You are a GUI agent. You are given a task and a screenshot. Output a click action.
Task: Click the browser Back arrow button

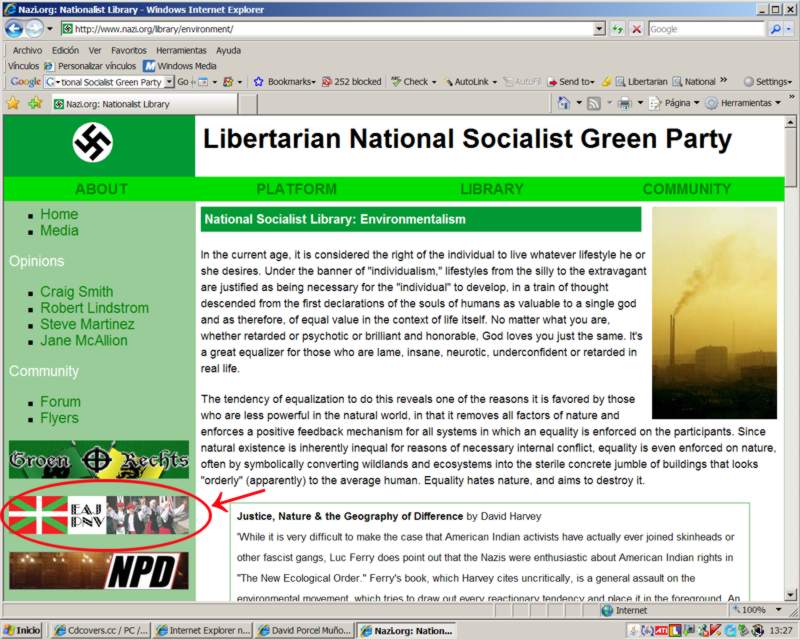tap(14, 29)
